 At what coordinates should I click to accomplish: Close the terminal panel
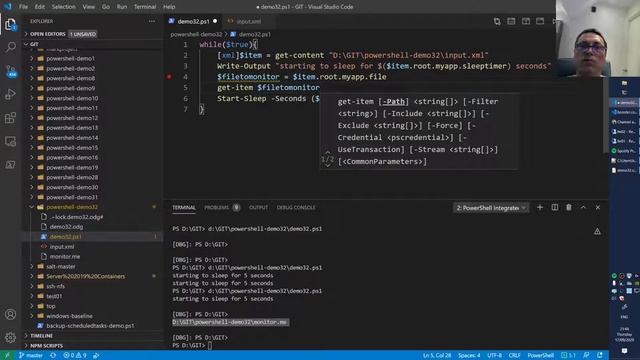tap(598, 207)
